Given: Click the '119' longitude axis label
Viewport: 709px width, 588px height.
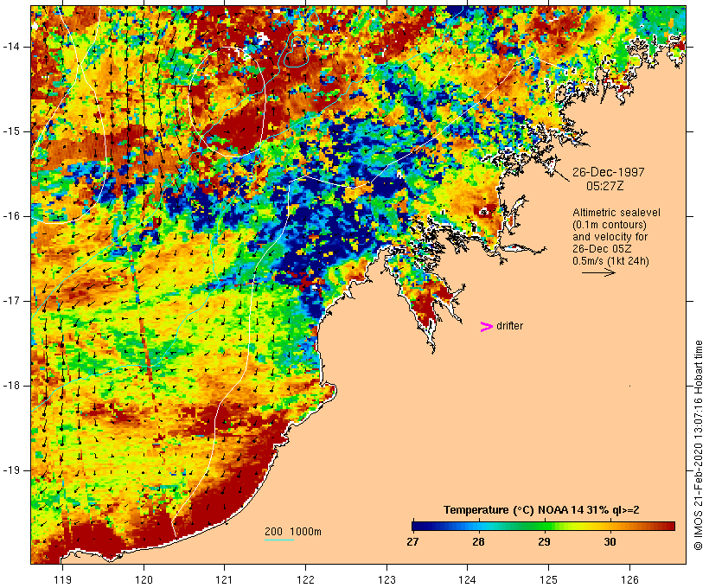Looking at the screenshot, I should (62, 579).
